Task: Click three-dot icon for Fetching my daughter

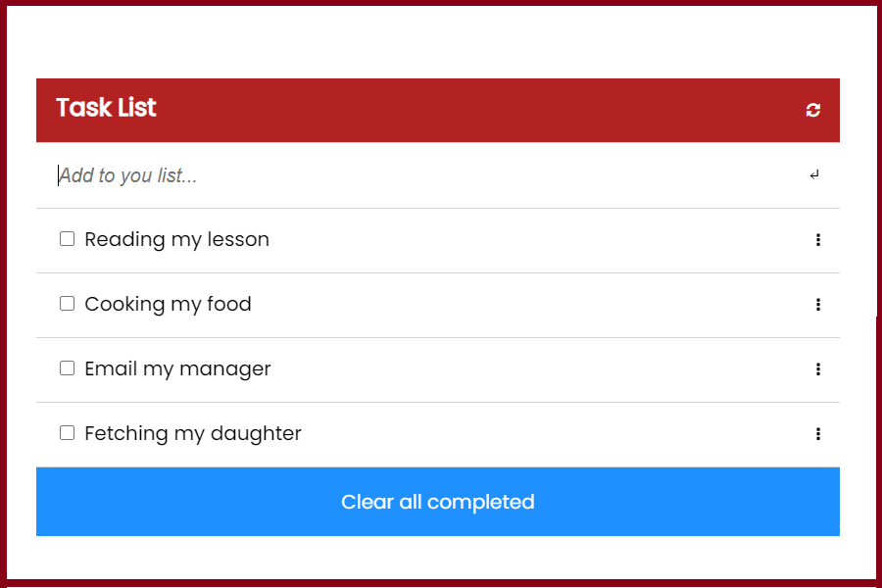Action: click(x=817, y=434)
